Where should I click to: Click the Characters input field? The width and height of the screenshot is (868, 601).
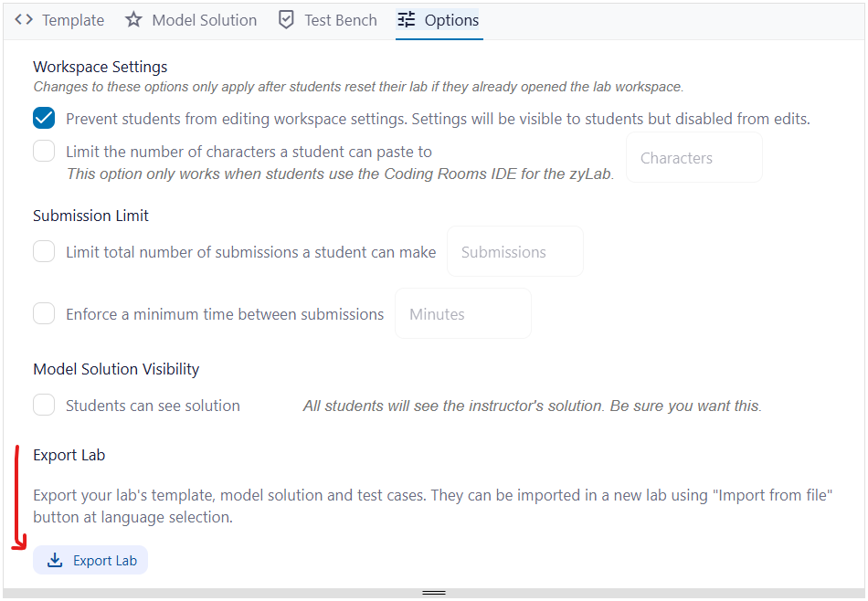tap(693, 157)
